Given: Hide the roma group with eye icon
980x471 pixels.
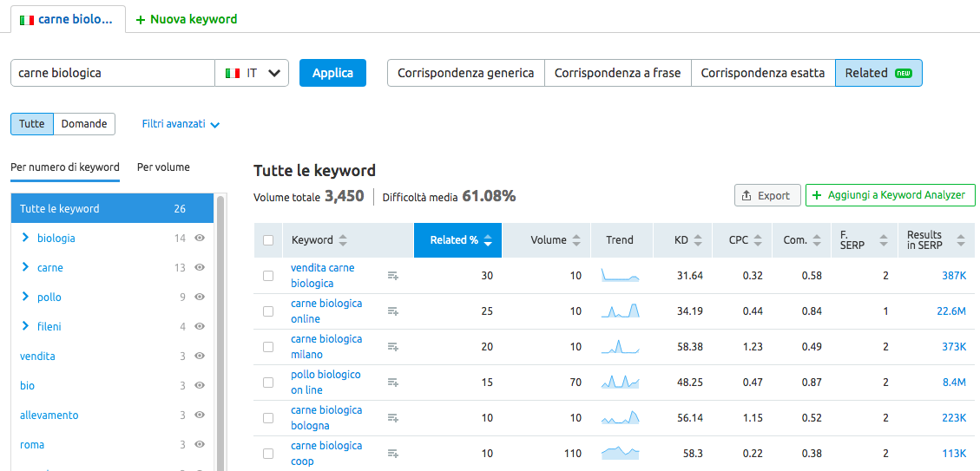Looking at the screenshot, I should pos(200,445).
